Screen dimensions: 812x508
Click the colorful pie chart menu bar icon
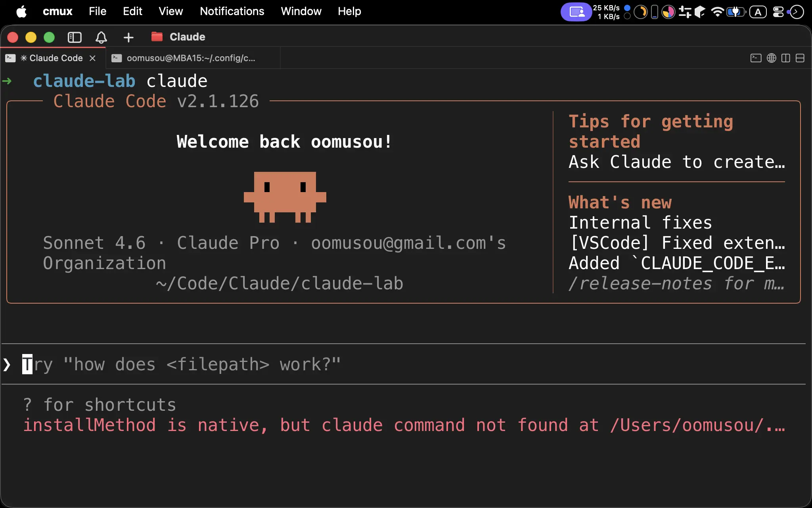click(x=668, y=12)
